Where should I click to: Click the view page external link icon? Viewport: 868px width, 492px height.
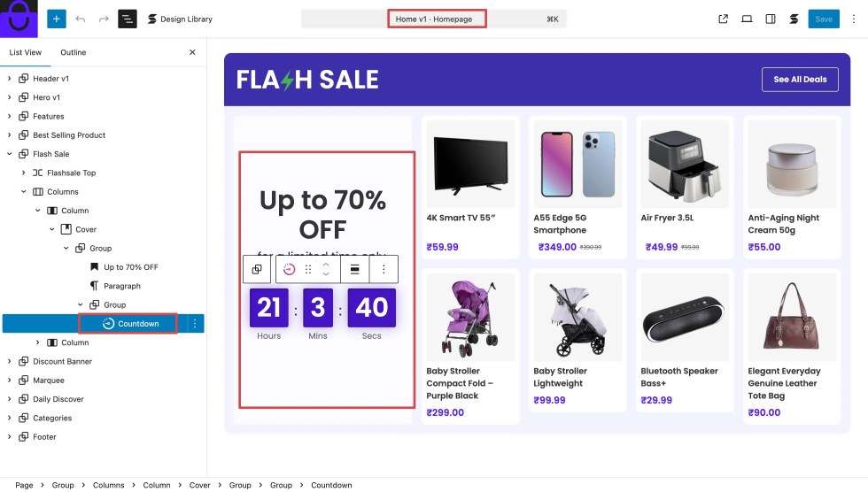724,19
